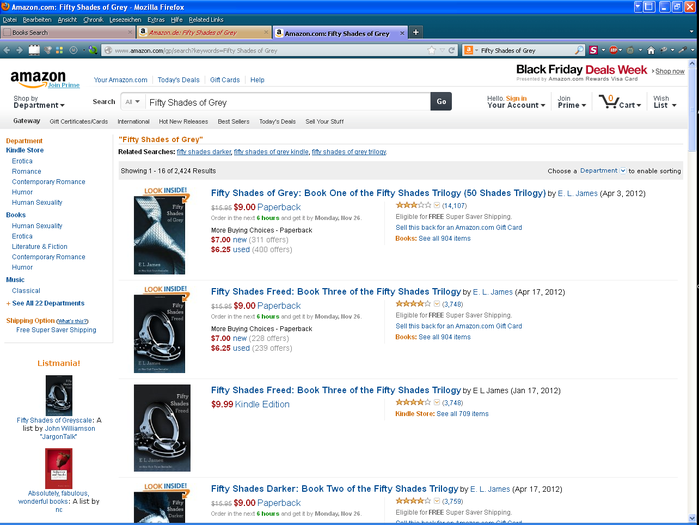The image size is (699, 525).
Task: Open the Best Sellers navigation link
Action: click(x=234, y=121)
